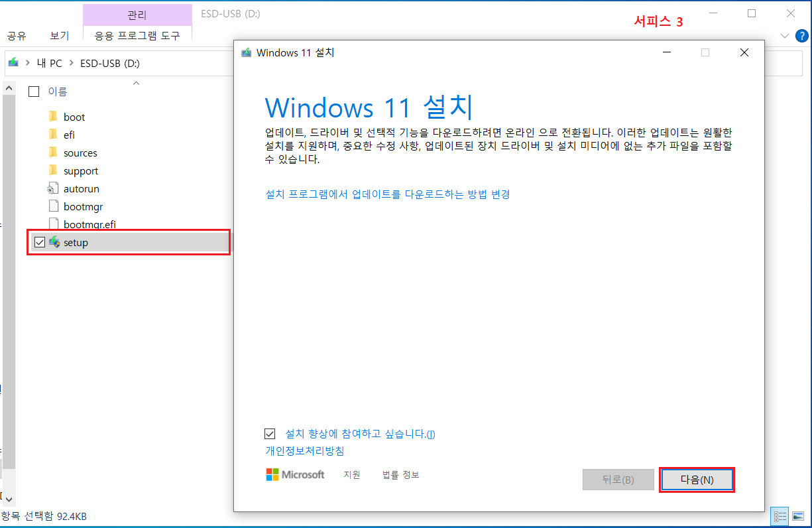Close the Windows 11 설치 dialog
The height and width of the screenshot is (528, 812).
[744, 52]
